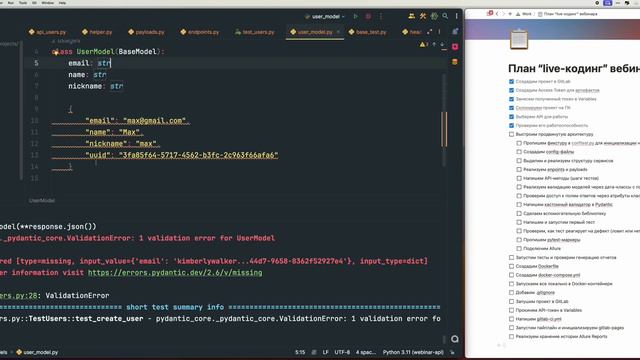Screen dimensions: 640x360
Task: Click the 'short test summary info' line
Action: point(175,307)
